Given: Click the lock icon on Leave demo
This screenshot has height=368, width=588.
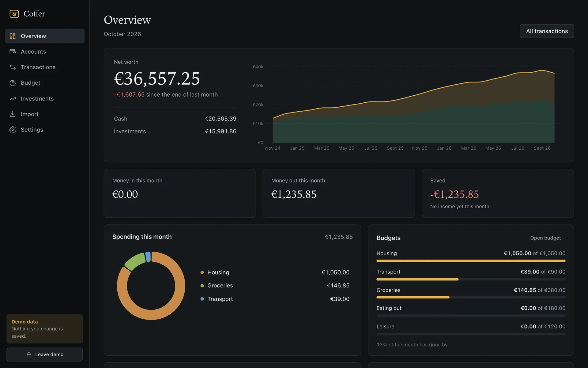Looking at the screenshot, I should pyautogui.click(x=29, y=355).
